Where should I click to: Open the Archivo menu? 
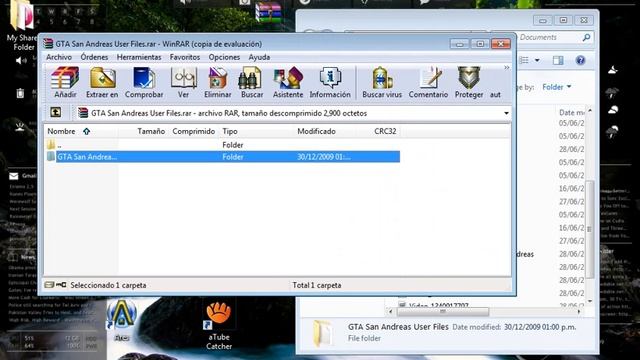[x=59, y=57]
